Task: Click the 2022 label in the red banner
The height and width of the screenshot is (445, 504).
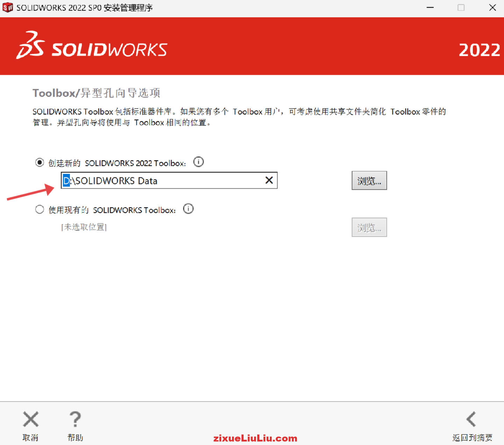Action: click(479, 50)
